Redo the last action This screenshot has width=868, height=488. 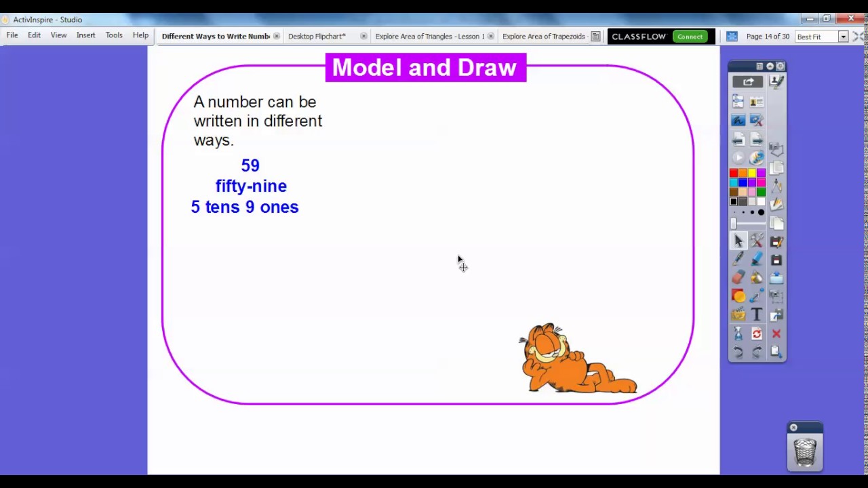[x=757, y=352]
